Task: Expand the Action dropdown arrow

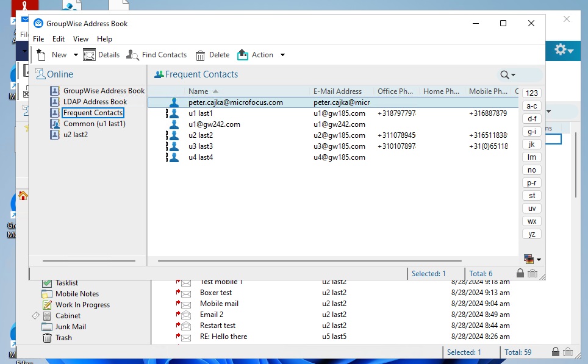Action: 283,55
